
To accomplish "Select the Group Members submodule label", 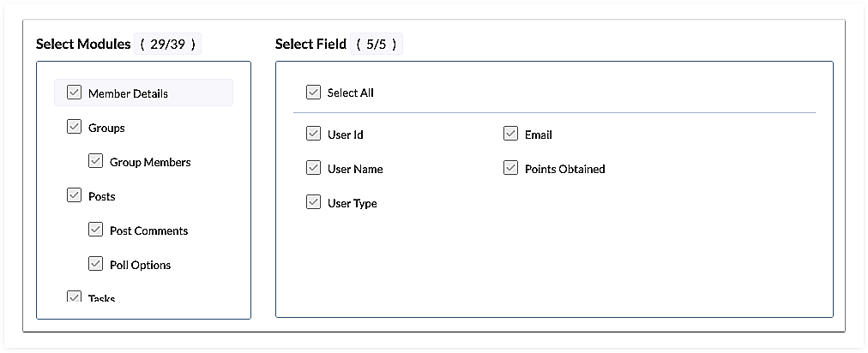I will 150,162.
